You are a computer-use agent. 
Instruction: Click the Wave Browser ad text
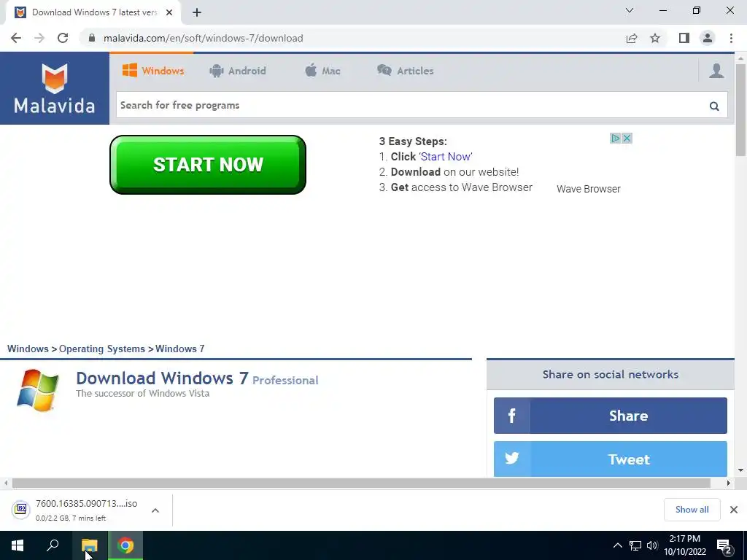click(x=589, y=189)
